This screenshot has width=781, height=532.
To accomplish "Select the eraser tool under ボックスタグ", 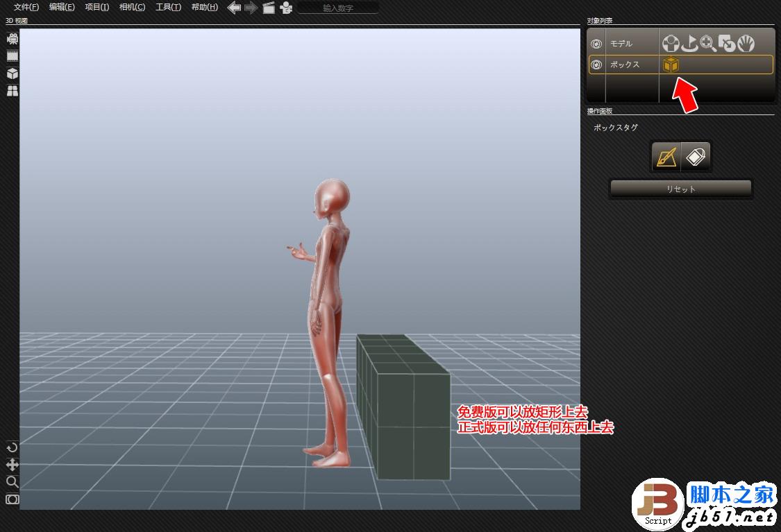I will coord(696,155).
